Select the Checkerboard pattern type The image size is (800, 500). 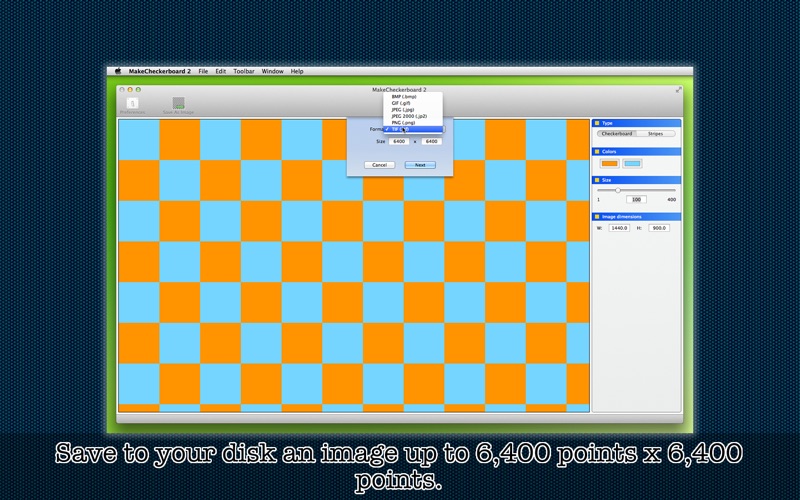coord(617,134)
